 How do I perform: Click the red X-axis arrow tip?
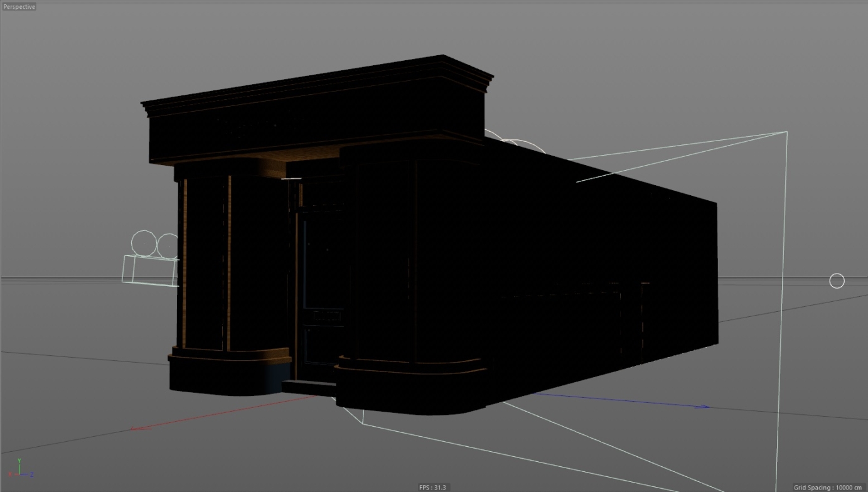[134, 429]
